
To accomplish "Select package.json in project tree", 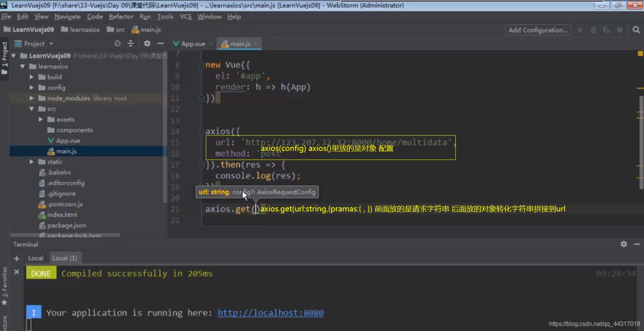I will [63, 225].
